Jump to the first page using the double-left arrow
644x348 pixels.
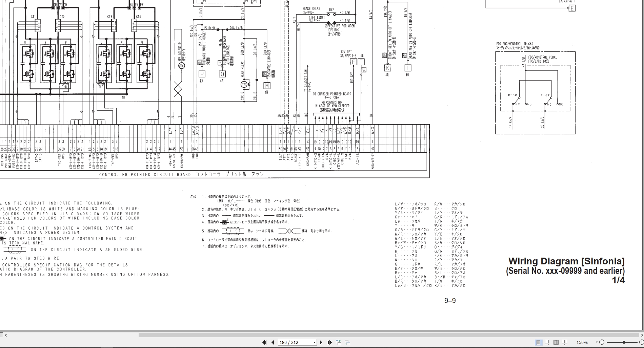coord(265,342)
